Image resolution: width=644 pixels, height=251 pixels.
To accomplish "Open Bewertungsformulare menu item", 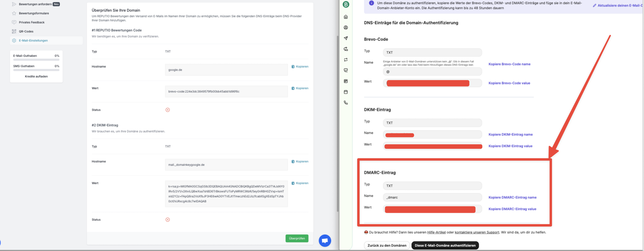I will [33, 13].
